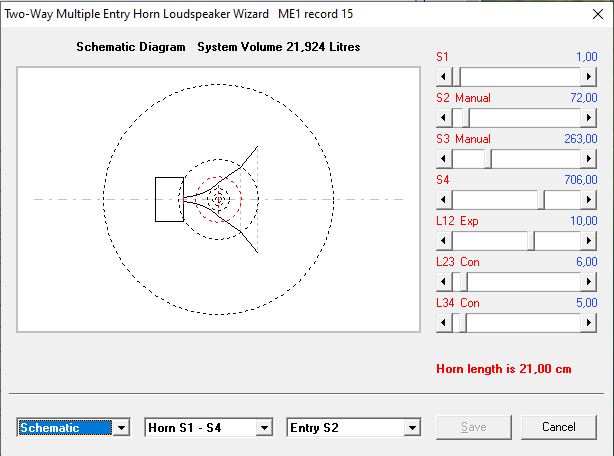
Task: Click the L23 Con slider left arrow
Action: tap(444, 282)
